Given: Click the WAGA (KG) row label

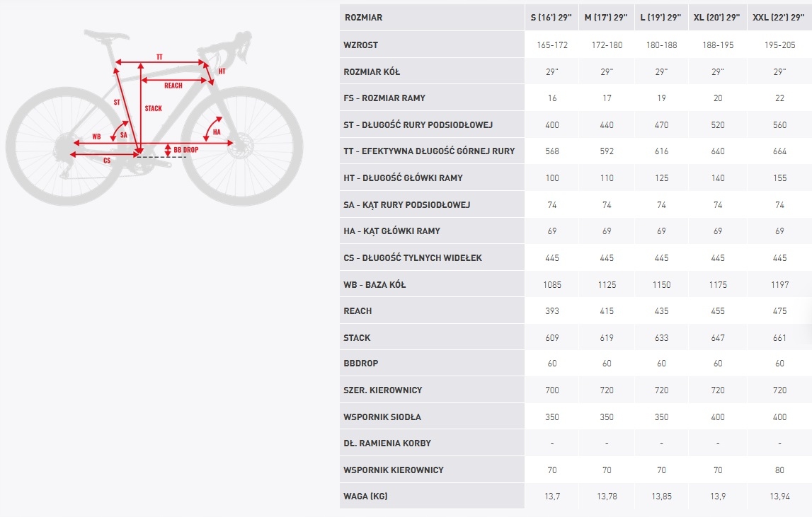Looking at the screenshot, I should point(365,496).
